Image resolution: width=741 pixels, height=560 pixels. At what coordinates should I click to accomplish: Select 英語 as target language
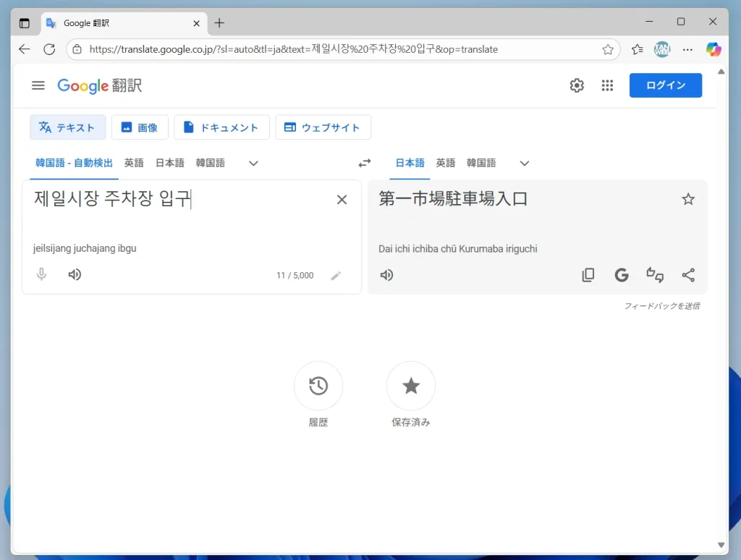point(445,163)
